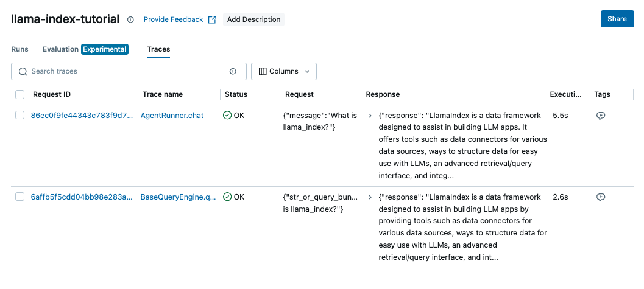Expand the response of the BaseQueryEngine trace

[x=370, y=197]
